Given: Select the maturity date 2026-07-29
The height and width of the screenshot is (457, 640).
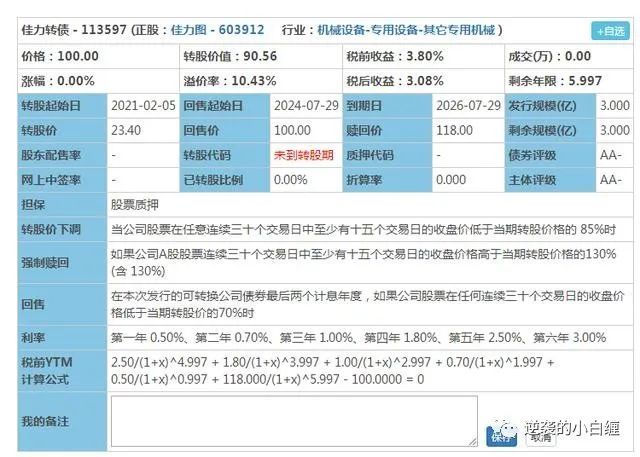Looking at the screenshot, I should pos(468,106).
